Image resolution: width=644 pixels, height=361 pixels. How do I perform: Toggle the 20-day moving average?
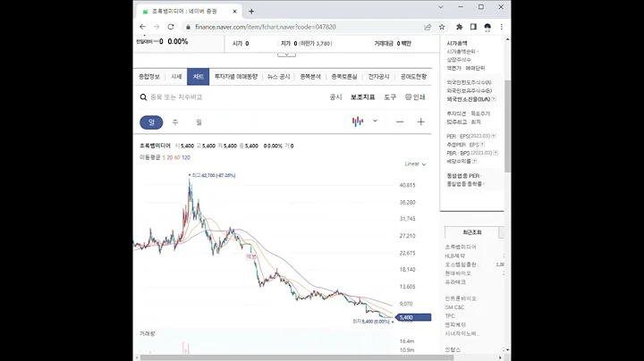(x=170, y=157)
